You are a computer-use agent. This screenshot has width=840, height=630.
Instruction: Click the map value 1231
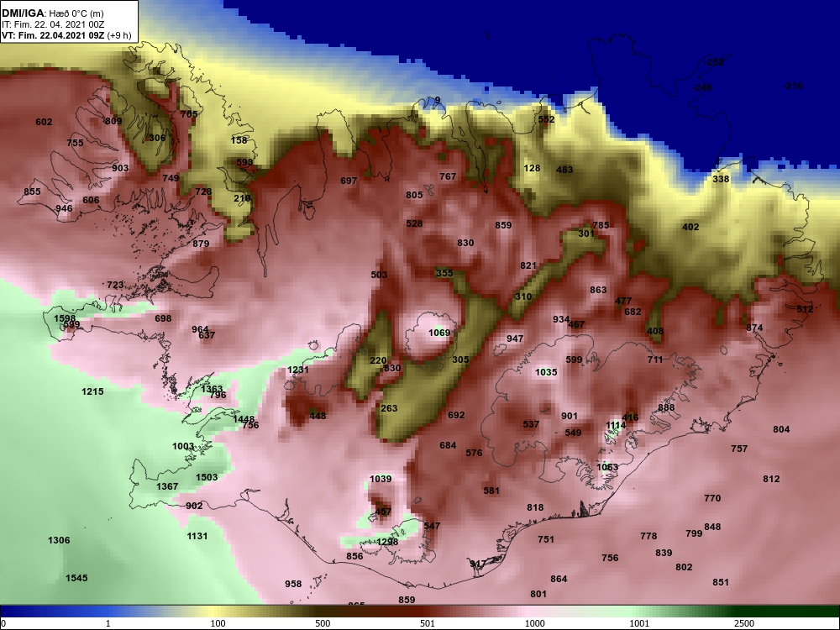pyautogui.click(x=298, y=370)
